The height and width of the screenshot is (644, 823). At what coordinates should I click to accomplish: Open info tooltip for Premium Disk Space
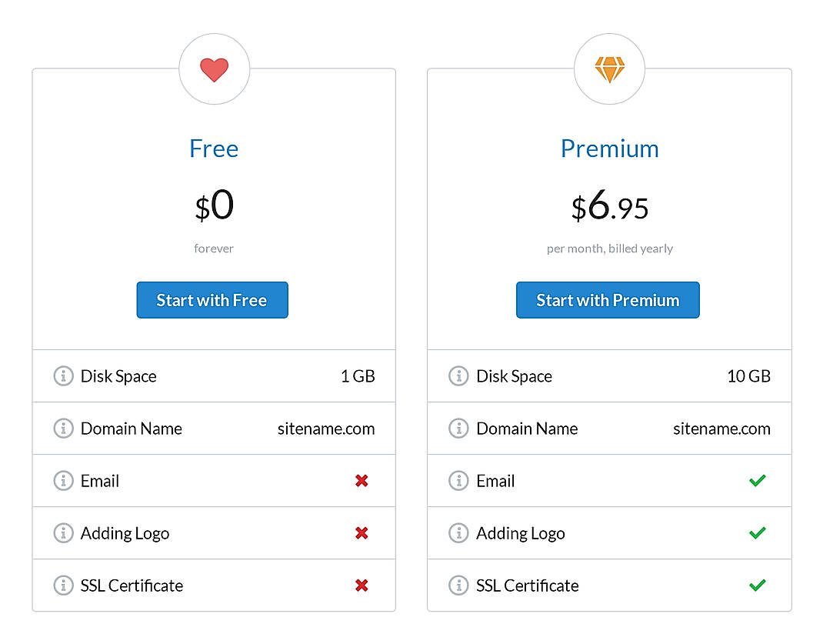pyautogui.click(x=458, y=375)
